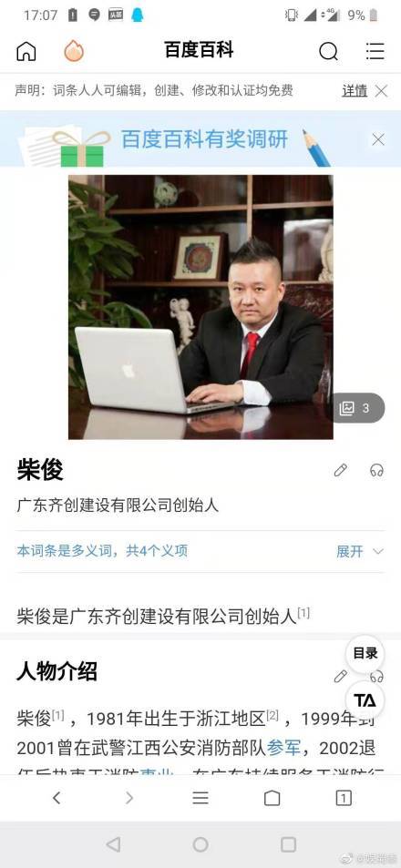
Task: Open the 详情 link in notice
Action: click(x=355, y=91)
